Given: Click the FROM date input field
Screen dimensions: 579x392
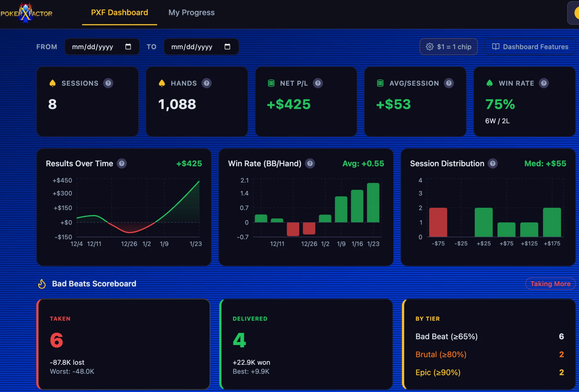Looking at the screenshot, I should pos(102,47).
